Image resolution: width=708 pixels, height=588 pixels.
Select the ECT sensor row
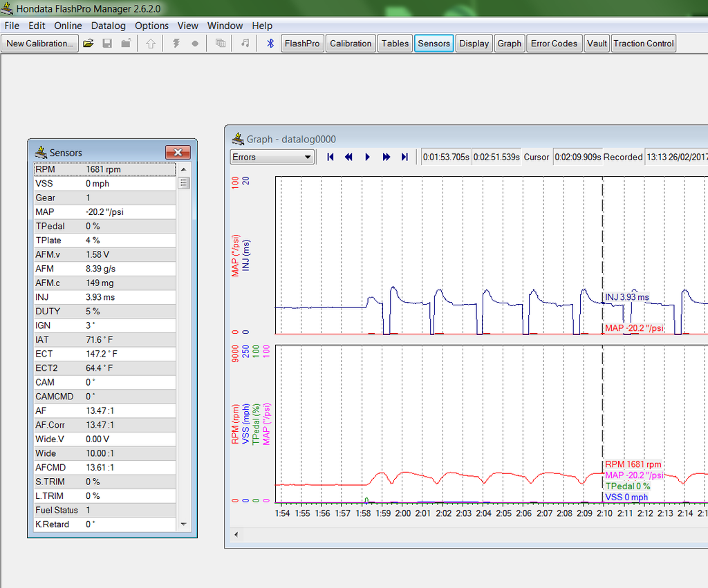105,354
